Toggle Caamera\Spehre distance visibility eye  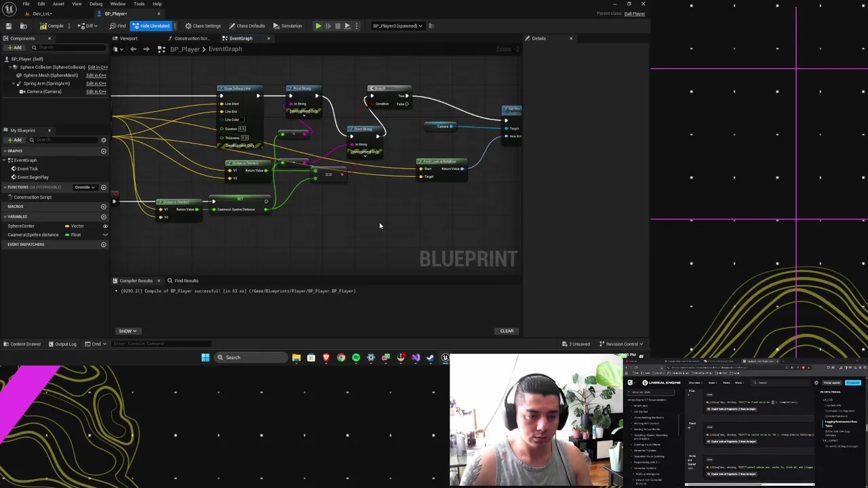point(105,235)
